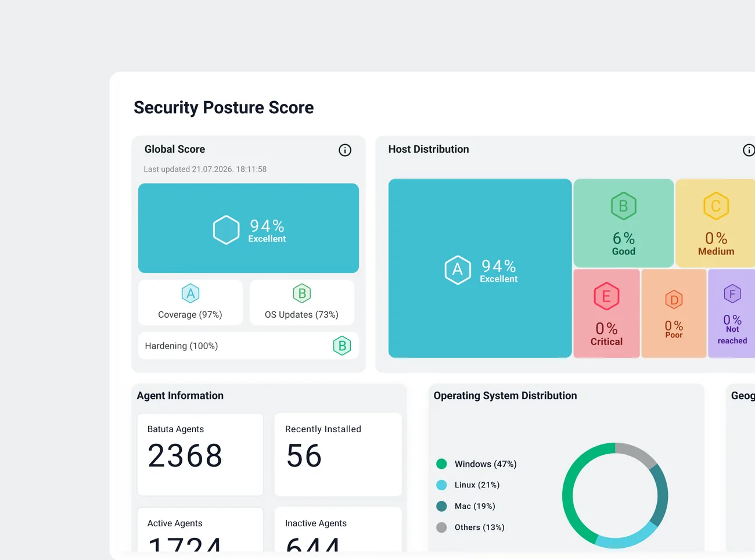Image resolution: width=755 pixels, height=560 pixels.
Task: Select the grade E hexagon in Critical tile
Action: [x=606, y=296]
